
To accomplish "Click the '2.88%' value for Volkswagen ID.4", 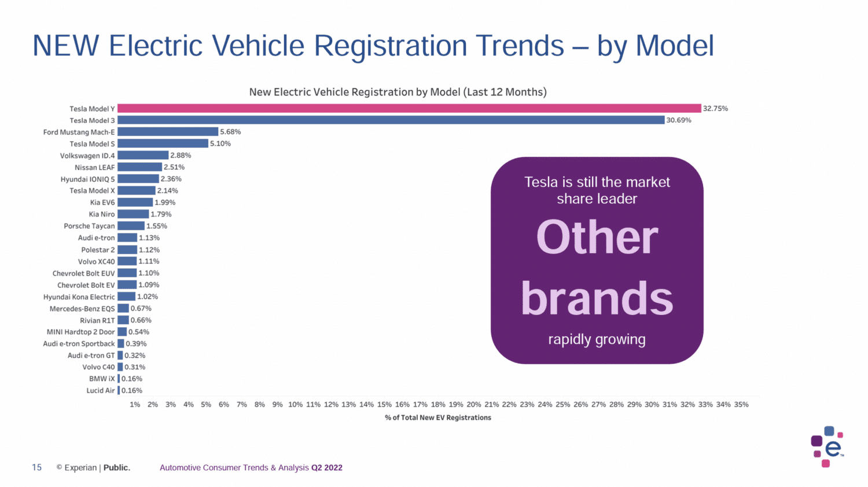I will coord(181,155).
